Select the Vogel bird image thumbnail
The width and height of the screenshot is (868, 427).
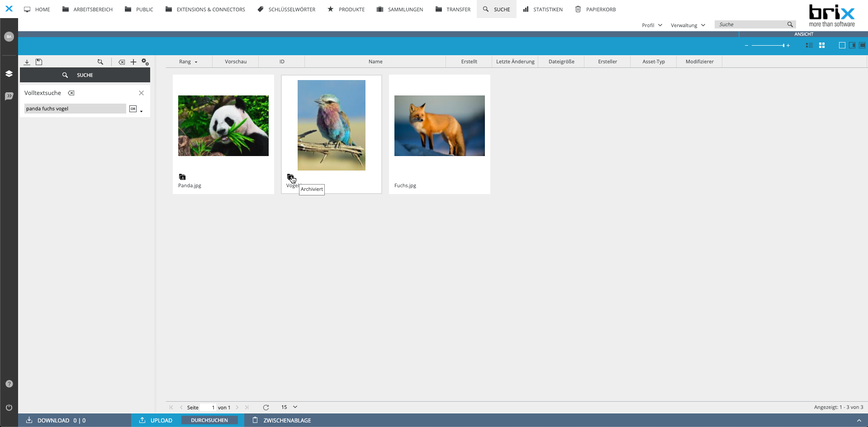pyautogui.click(x=332, y=125)
